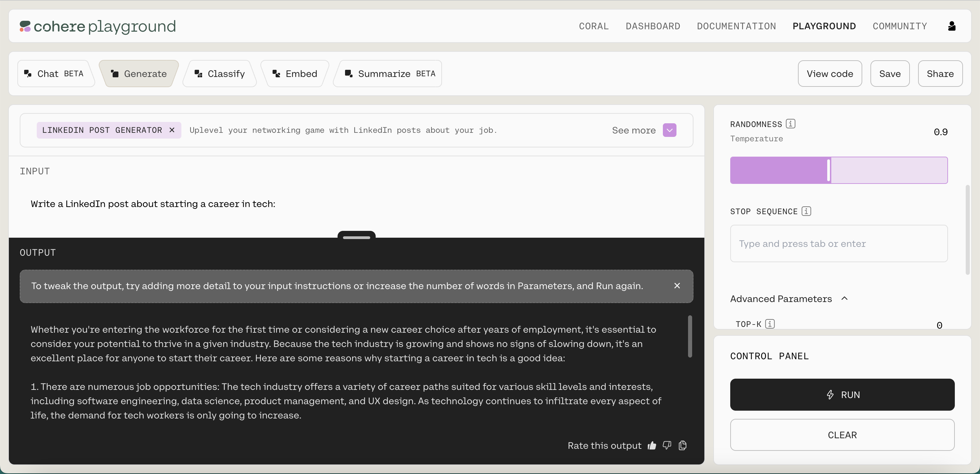
Task: Click the Cohere logo icon
Action: 25,26
